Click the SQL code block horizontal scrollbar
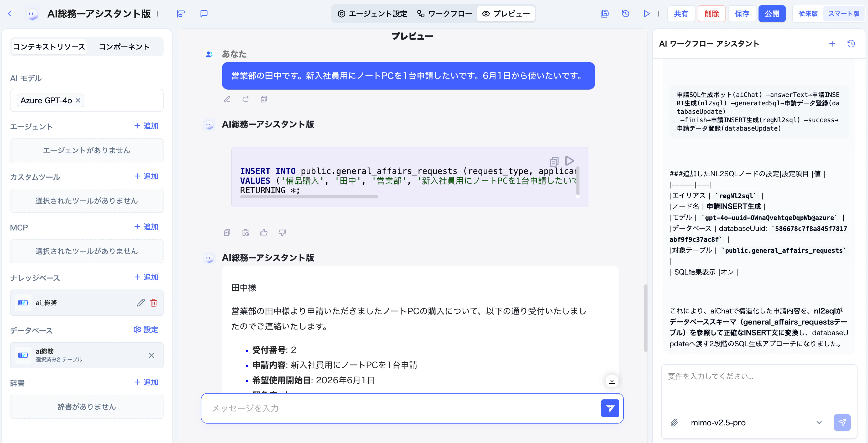Screen dimensions: 868x443 [x=309, y=197]
